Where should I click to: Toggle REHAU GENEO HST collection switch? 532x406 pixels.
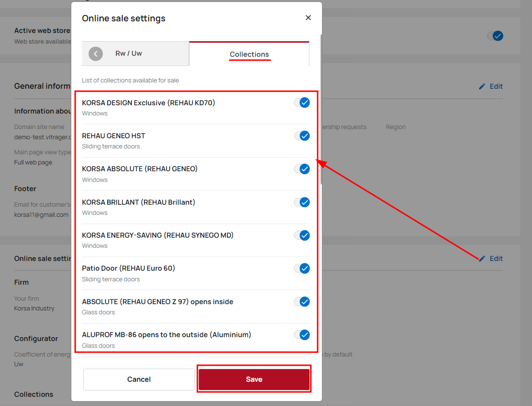302,136
